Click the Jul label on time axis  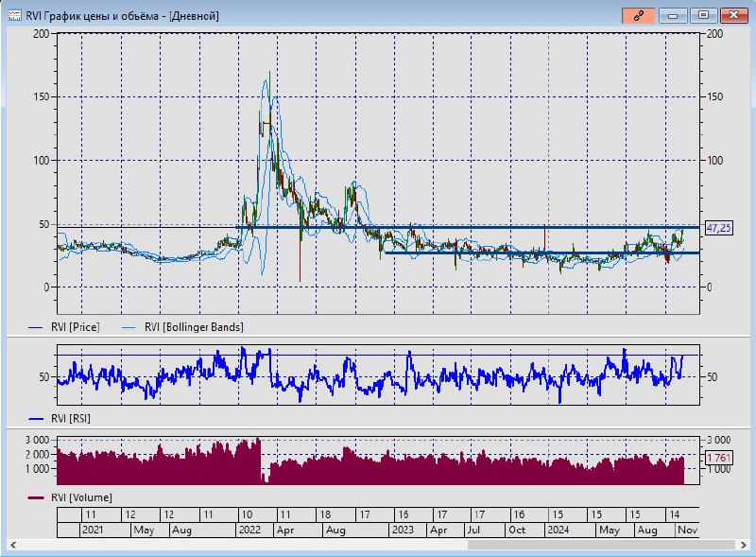tap(474, 530)
